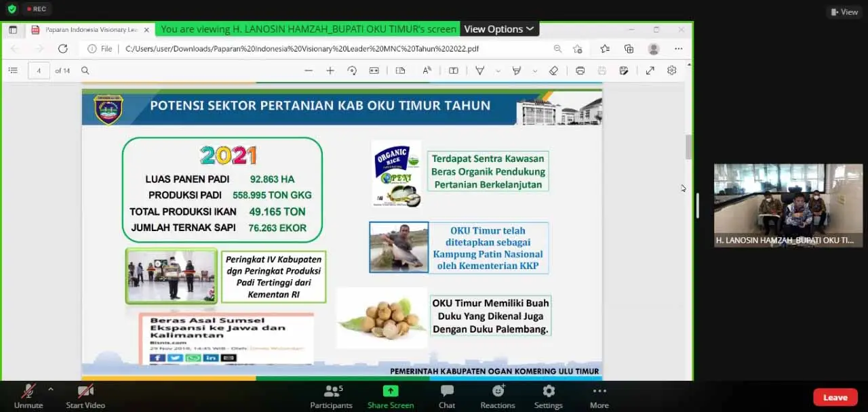Click '76.263 EKOR' livestock value
The image size is (868, 412).
point(277,228)
